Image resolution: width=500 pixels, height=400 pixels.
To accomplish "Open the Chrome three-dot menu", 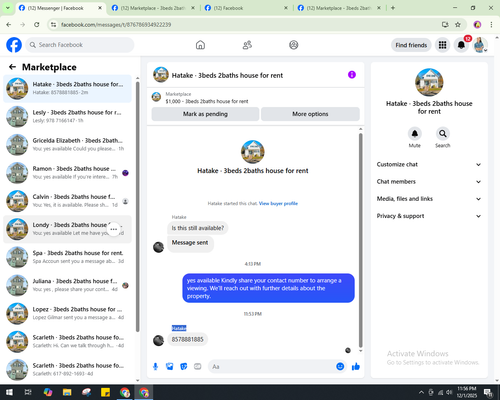I will point(491,24).
